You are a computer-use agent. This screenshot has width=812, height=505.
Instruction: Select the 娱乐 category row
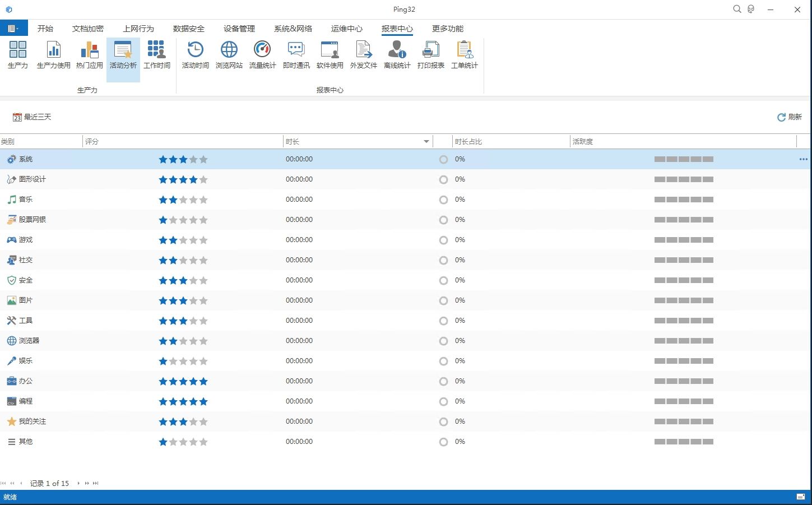point(406,361)
